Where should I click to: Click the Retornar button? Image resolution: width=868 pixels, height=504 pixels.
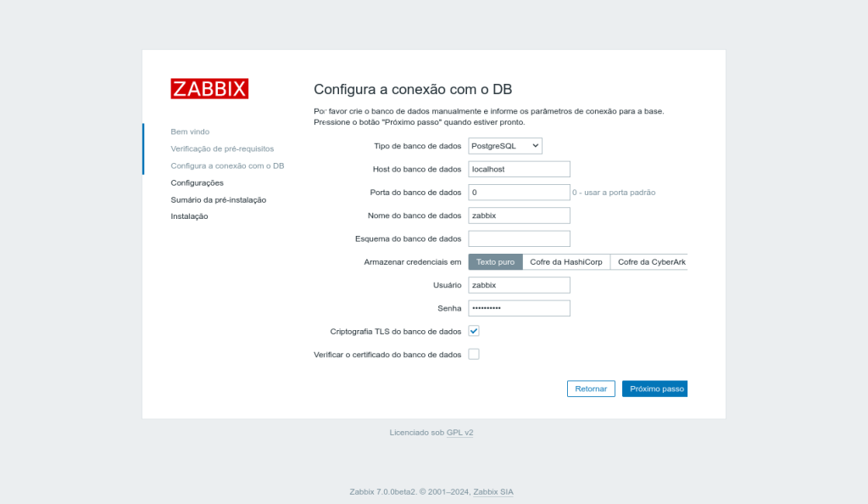click(x=591, y=389)
